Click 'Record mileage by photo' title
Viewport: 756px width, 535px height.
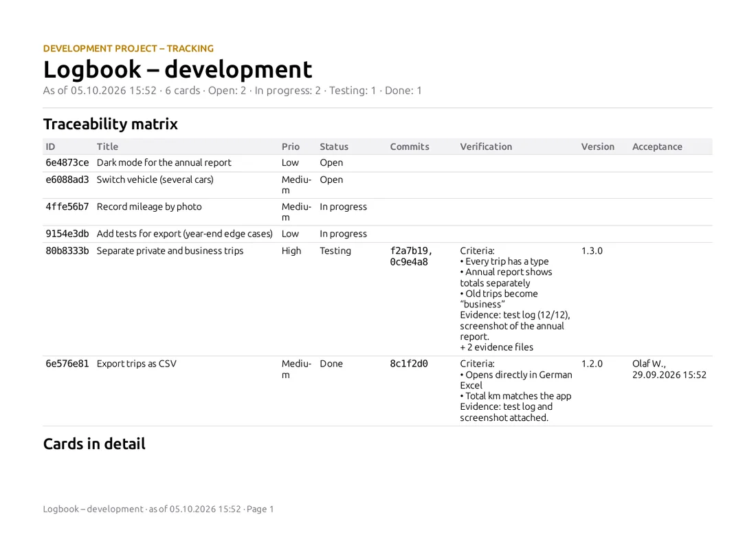click(x=149, y=206)
